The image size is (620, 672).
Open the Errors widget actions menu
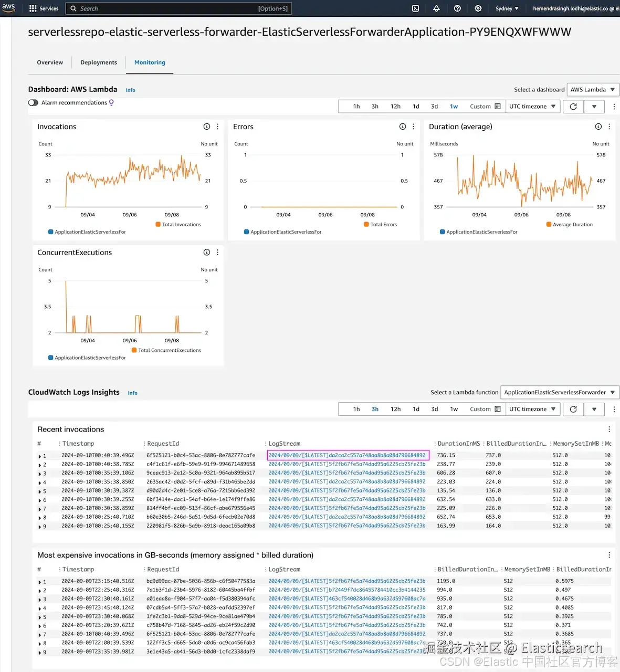(414, 127)
